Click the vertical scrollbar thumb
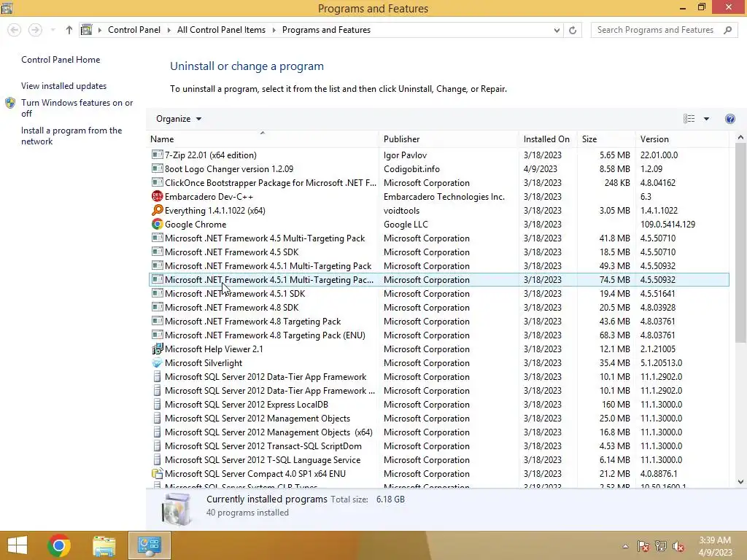747x560 pixels. click(x=740, y=243)
